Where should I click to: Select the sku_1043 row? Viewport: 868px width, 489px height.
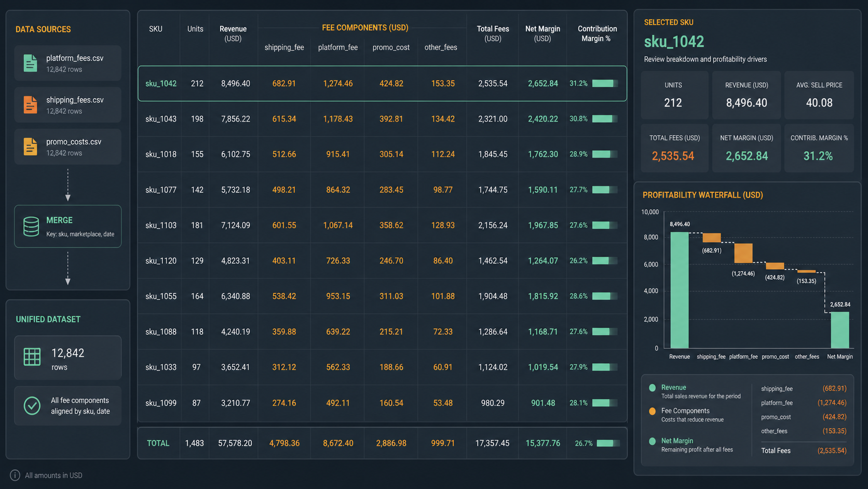tap(382, 119)
